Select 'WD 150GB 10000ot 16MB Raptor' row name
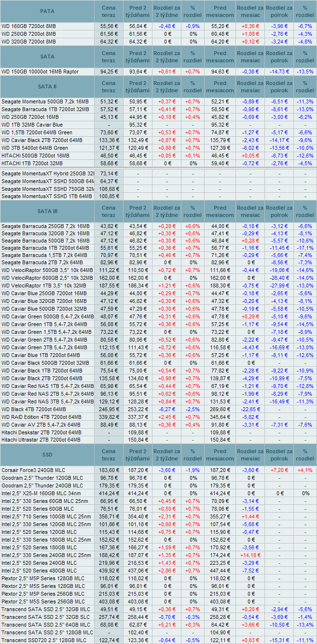The height and width of the screenshot is (644, 317). 41,72
